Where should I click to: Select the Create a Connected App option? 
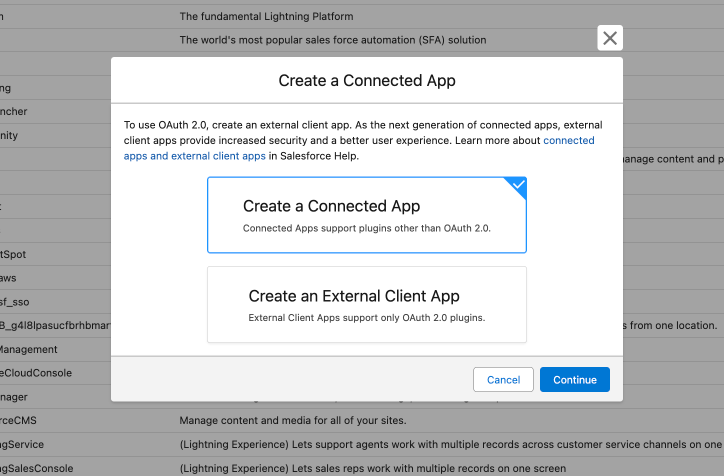coord(366,215)
